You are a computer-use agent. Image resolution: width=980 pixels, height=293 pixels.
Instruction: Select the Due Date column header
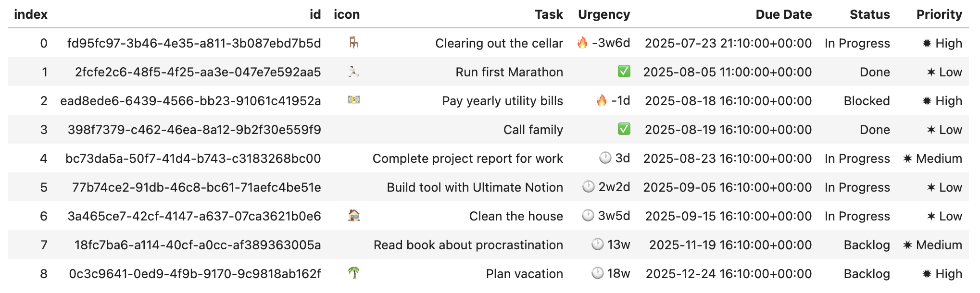coord(784,14)
